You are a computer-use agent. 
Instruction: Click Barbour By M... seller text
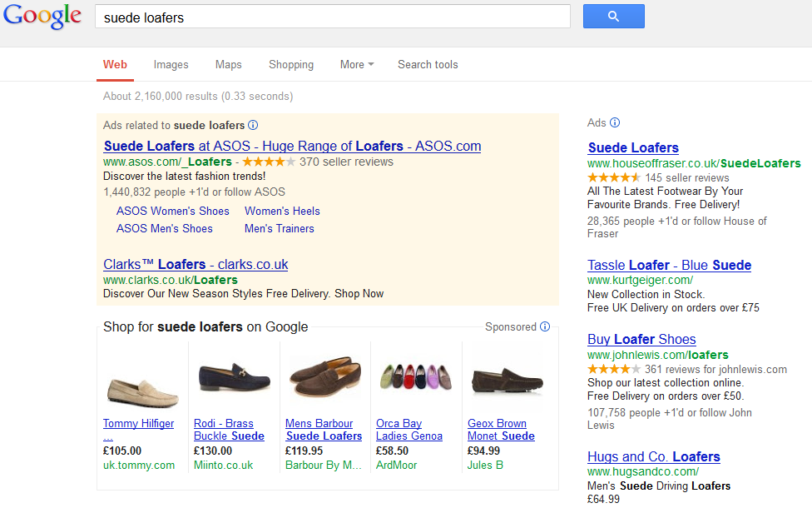coord(323,466)
